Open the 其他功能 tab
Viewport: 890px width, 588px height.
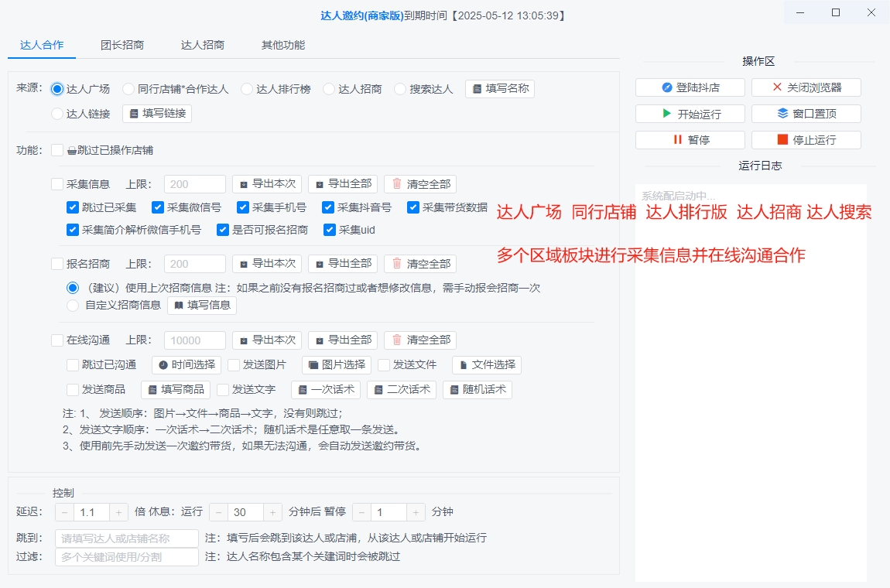click(x=283, y=45)
